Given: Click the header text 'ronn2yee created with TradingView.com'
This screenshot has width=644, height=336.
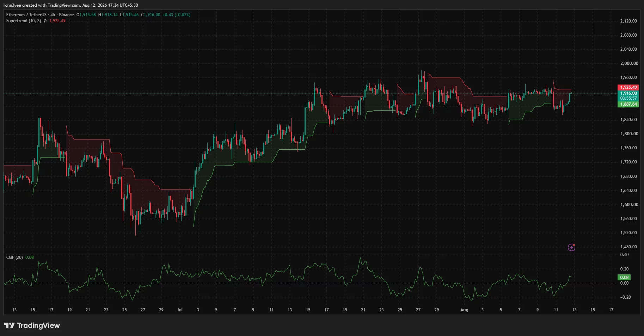Looking at the screenshot, I should 42,5.
